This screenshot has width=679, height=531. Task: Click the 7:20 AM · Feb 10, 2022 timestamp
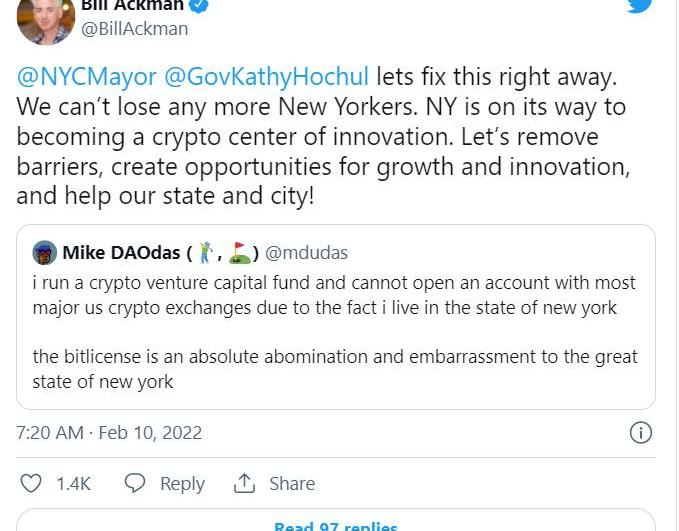click(109, 432)
